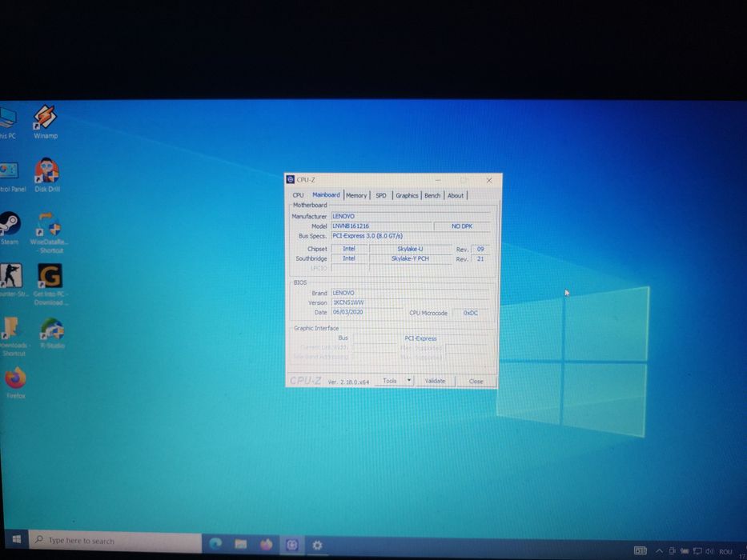The width and height of the screenshot is (747, 560).
Task: Click the Model field LNVNB161216
Action: pyautogui.click(x=382, y=226)
